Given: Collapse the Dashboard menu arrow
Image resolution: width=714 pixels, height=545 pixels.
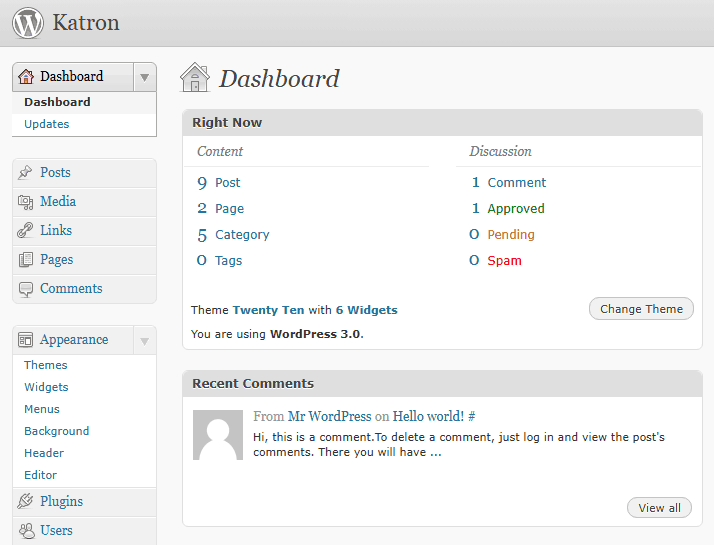Looking at the screenshot, I should pos(145,77).
